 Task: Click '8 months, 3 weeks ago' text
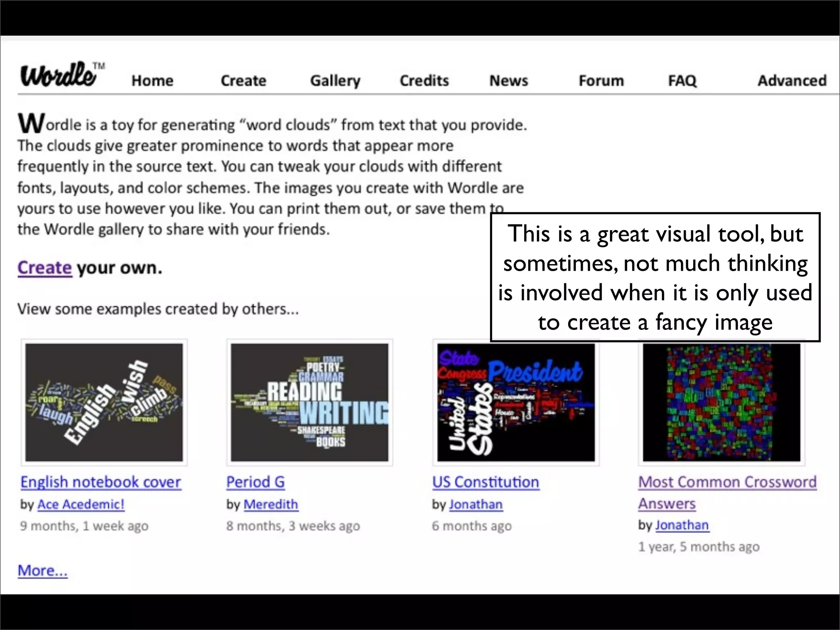click(x=293, y=526)
